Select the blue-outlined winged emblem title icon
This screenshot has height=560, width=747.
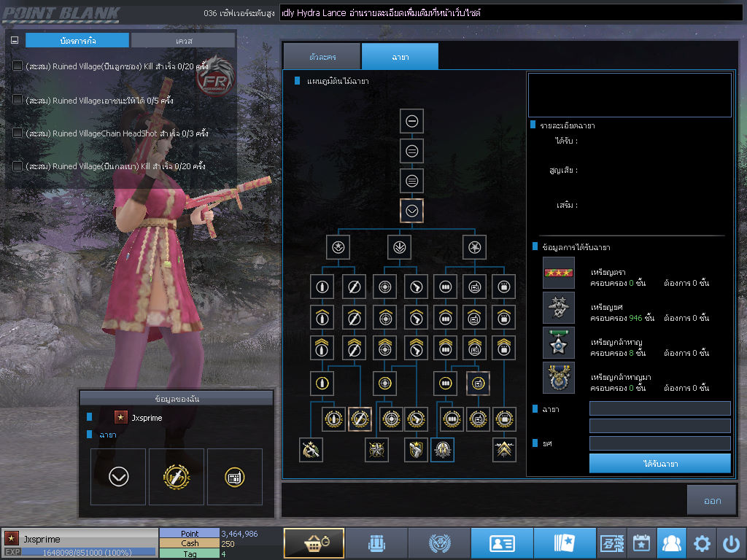pos(443,449)
